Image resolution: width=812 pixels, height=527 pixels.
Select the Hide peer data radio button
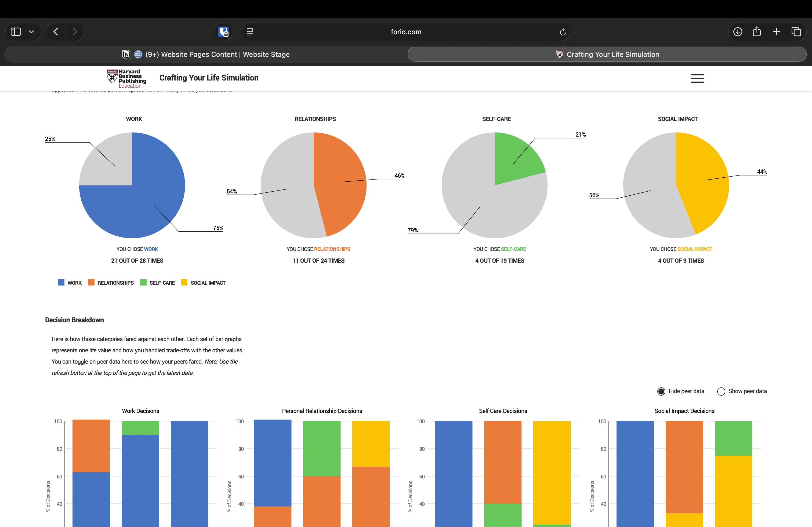pyautogui.click(x=661, y=391)
